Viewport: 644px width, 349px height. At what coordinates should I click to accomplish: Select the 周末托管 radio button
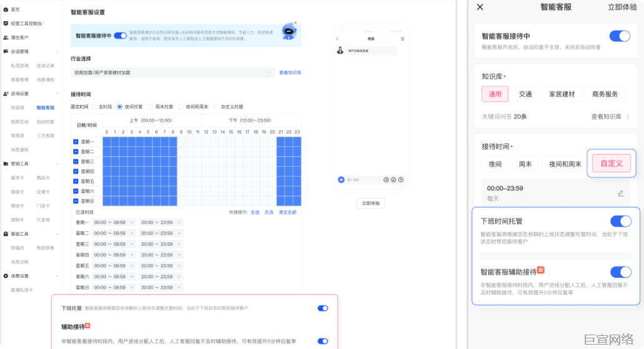150,107
